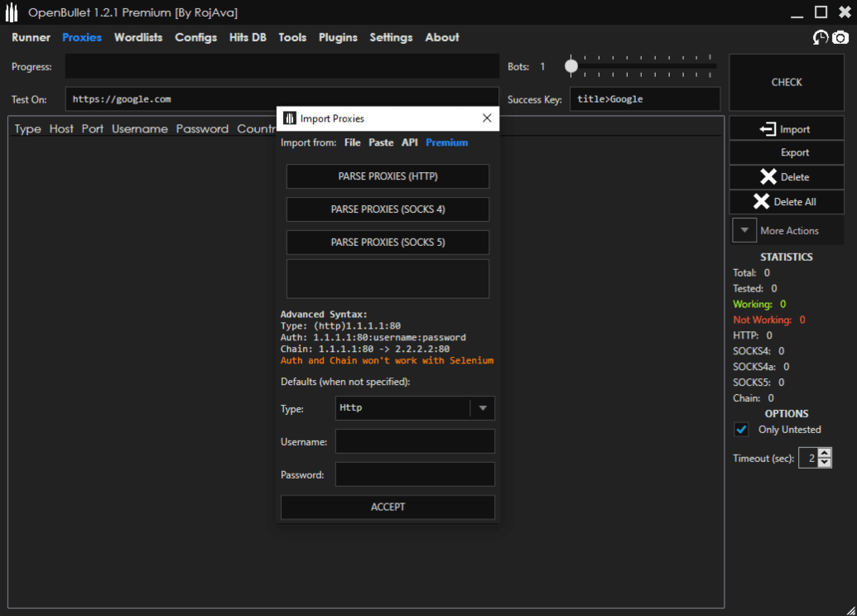
Task: Select the Premium import source
Action: pos(446,142)
